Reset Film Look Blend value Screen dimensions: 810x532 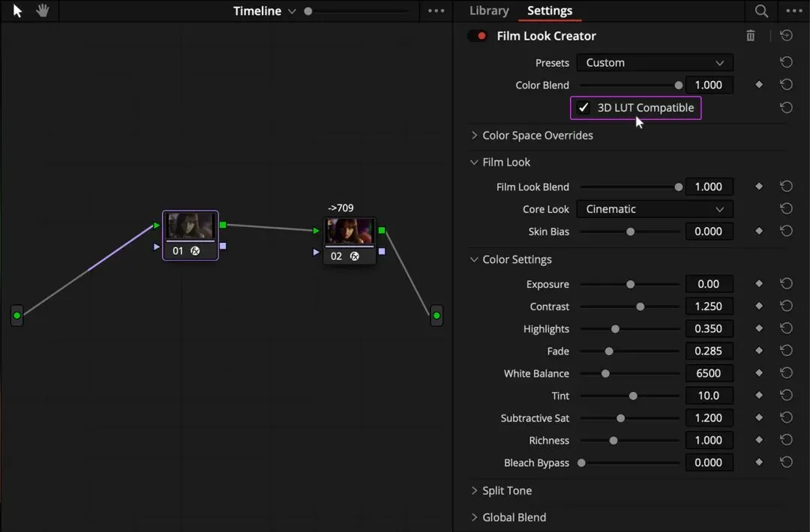tap(786, 187)
